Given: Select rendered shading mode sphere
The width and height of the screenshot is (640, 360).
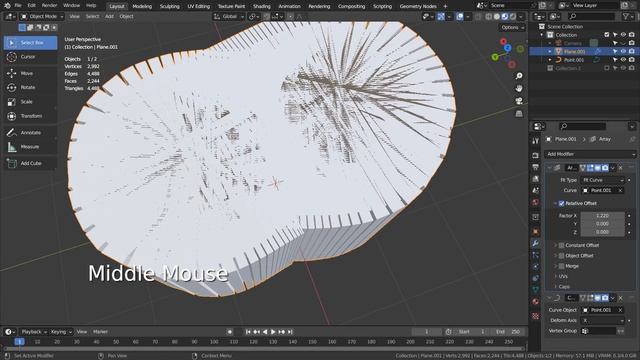Looking at the screenshot, I should point(513,17).
